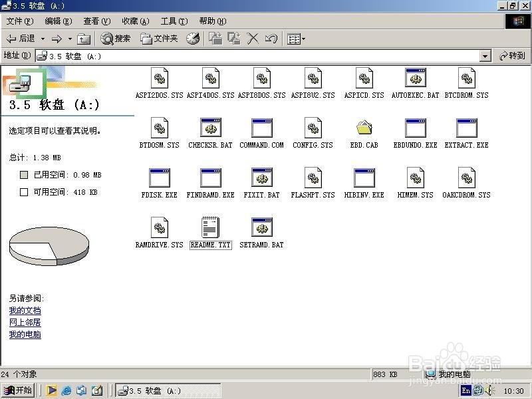Click the 搜索 search button
Screen dimensions: 532x399
click(x=115, y=39)
